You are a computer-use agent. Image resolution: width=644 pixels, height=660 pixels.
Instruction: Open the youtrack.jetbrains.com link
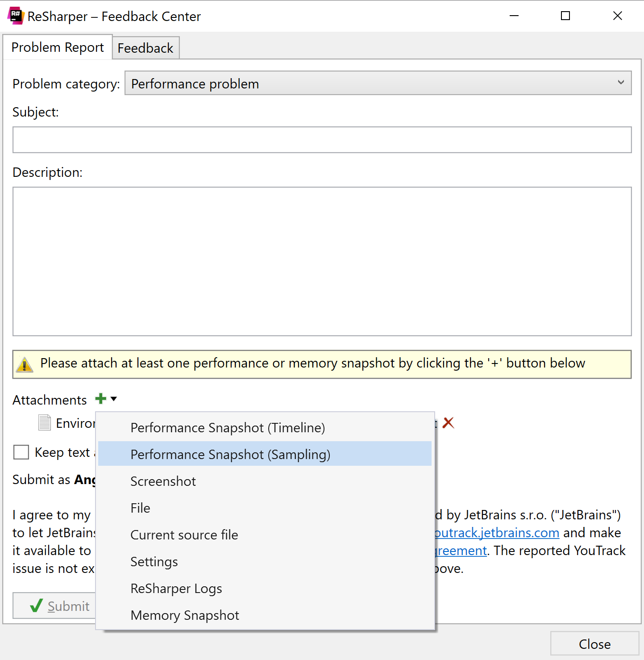pos(497,533)
